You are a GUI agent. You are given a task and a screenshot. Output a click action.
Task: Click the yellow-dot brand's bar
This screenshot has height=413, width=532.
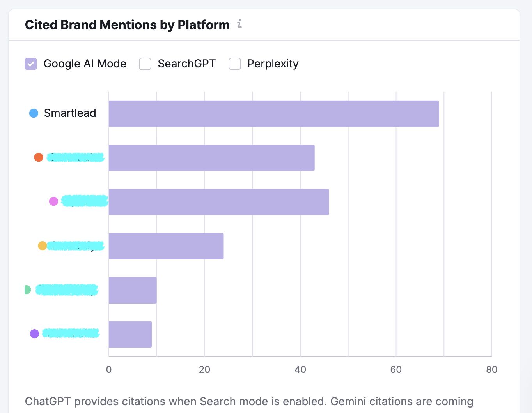(x=166, y=246)
